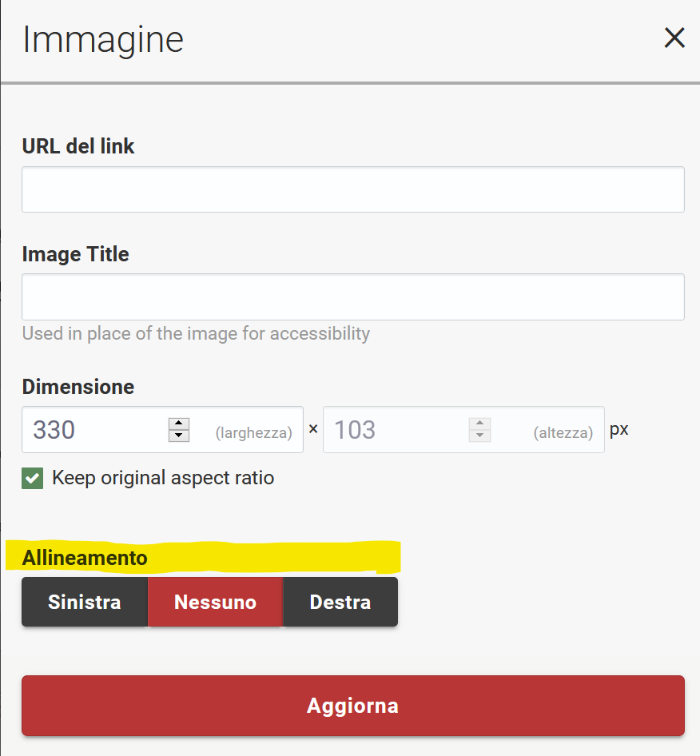Click the highlighted Allineamento label
This screenshot has width=700, height=756.
pos(85,558)
